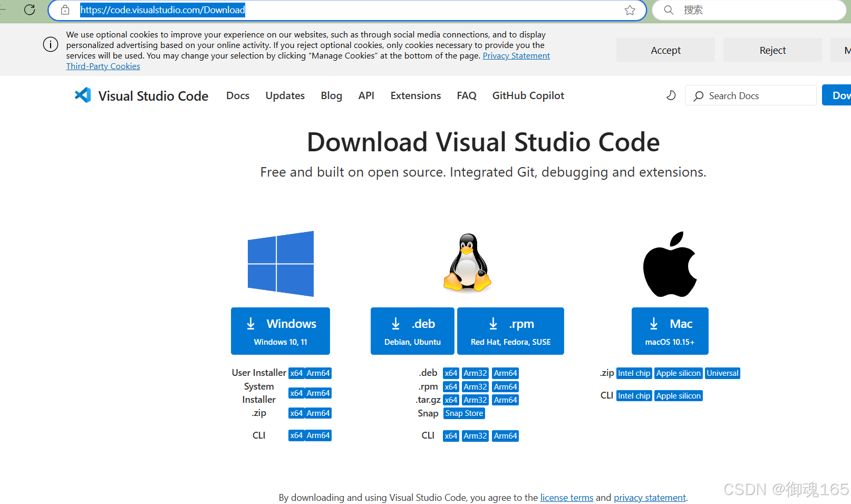Screen dimensions: 851x504
Task: Download Linux CLI x64
Action: [451, 436]
